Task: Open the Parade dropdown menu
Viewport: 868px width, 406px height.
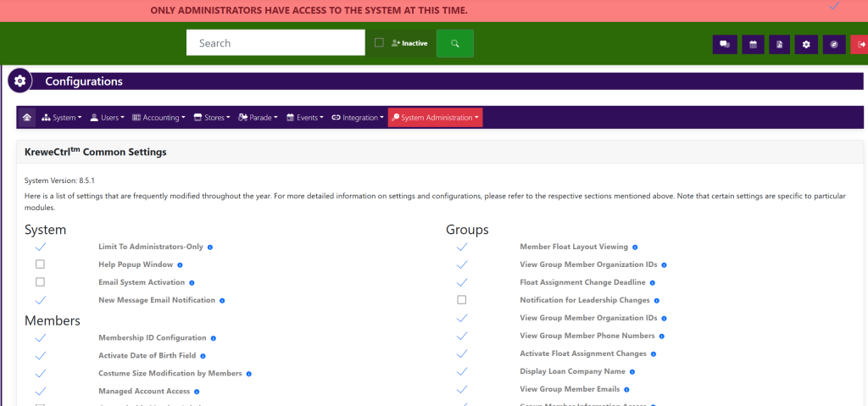Action: 259,118
